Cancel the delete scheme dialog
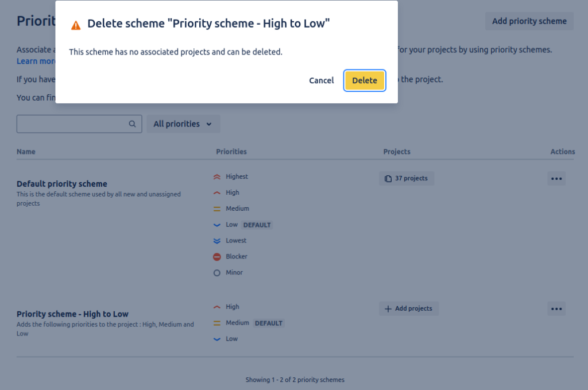The image size is (588, 390). coord(321,80)
